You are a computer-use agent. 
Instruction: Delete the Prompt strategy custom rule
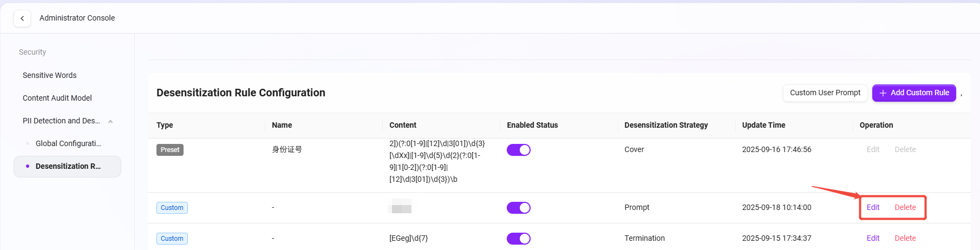tap(905, 207)
